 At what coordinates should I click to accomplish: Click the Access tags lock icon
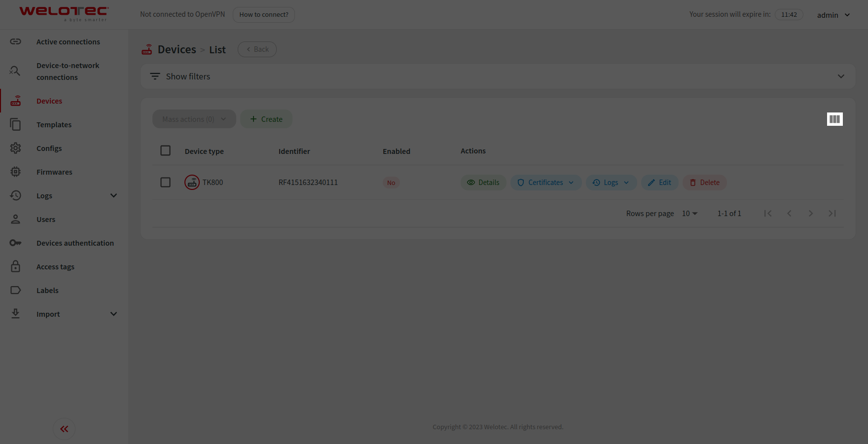coord(16,267)
